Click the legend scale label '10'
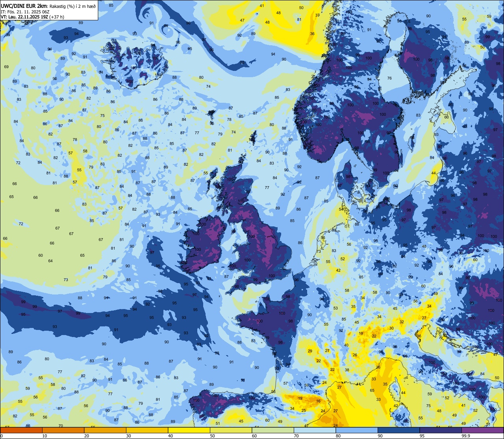The width and height of the screenshot is (504, 439). (44, 436)
